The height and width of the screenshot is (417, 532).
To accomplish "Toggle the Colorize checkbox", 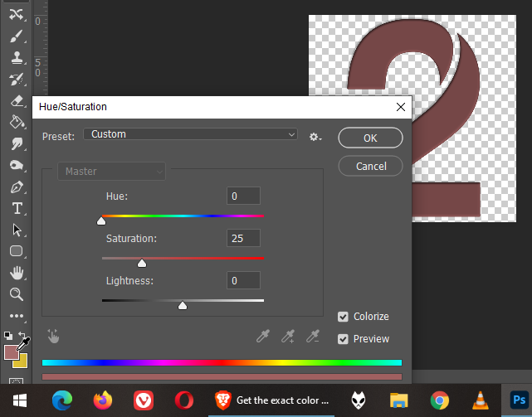I will click(343, 317).
